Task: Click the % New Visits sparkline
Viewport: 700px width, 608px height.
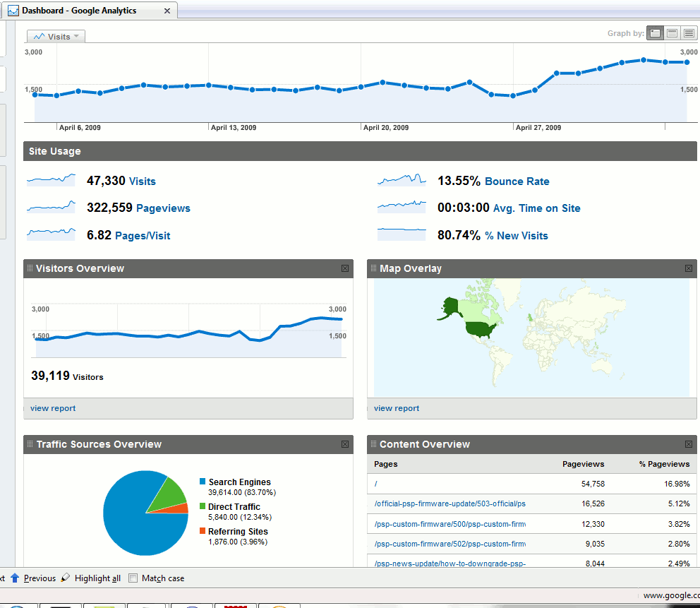Action: coord(402,234)
